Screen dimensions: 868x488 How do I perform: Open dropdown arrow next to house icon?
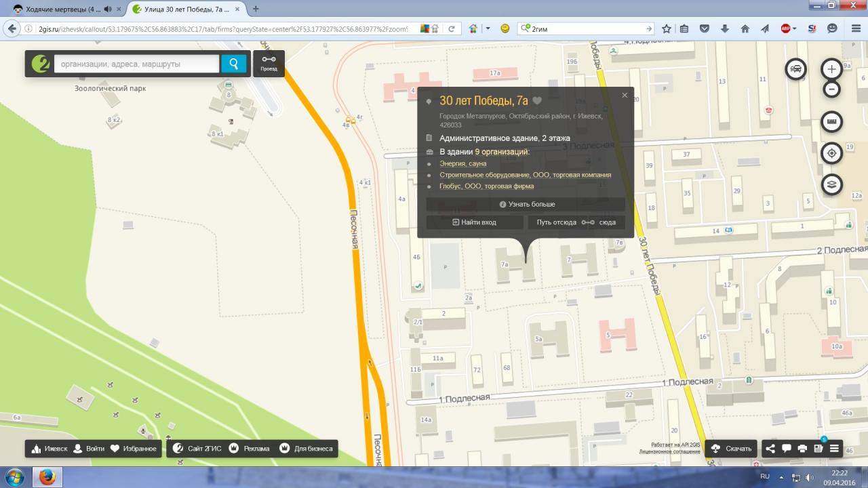488,28
